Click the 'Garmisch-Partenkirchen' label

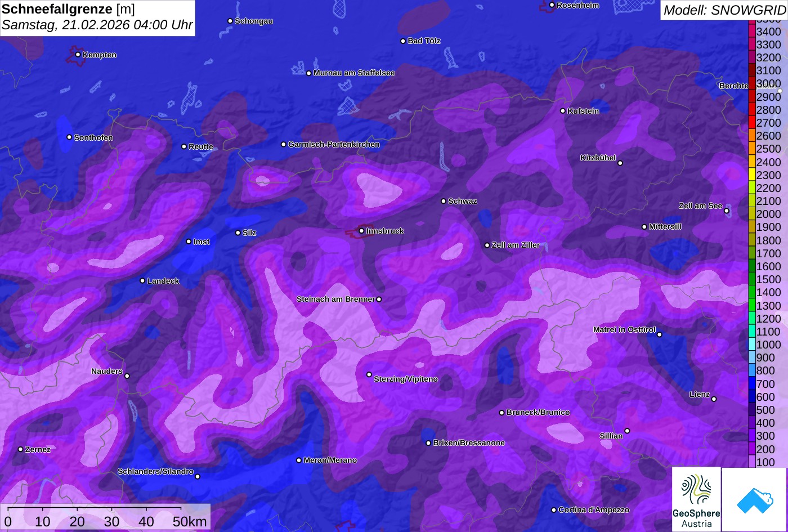[334, 145]
